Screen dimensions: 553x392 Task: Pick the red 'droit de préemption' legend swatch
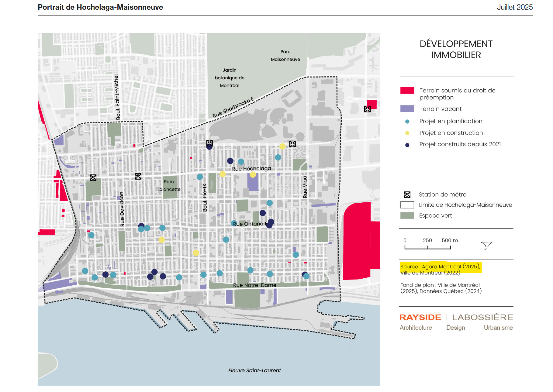point(407,91)
